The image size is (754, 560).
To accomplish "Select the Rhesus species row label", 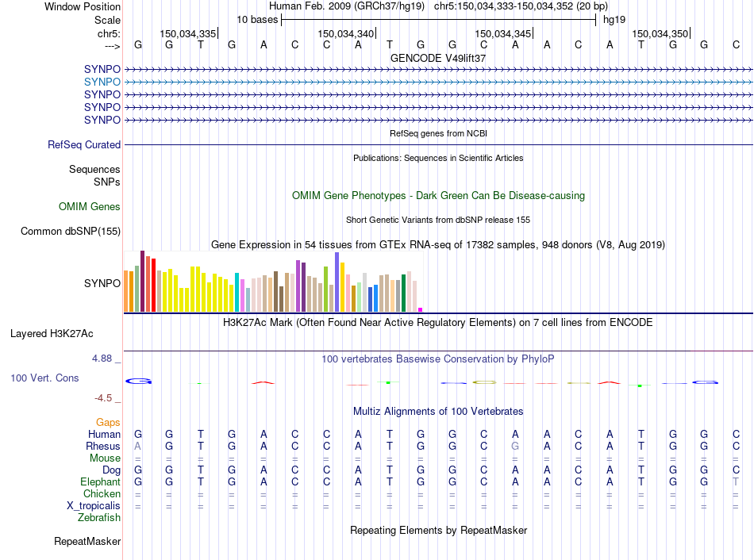I will pyautogui.click(x=103, y=446).
